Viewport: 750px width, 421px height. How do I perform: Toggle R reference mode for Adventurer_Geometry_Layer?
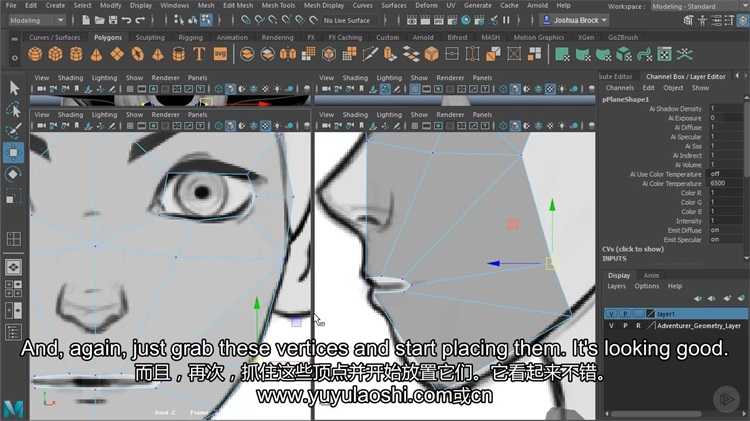pyautogui.click(x=638, y=325)
